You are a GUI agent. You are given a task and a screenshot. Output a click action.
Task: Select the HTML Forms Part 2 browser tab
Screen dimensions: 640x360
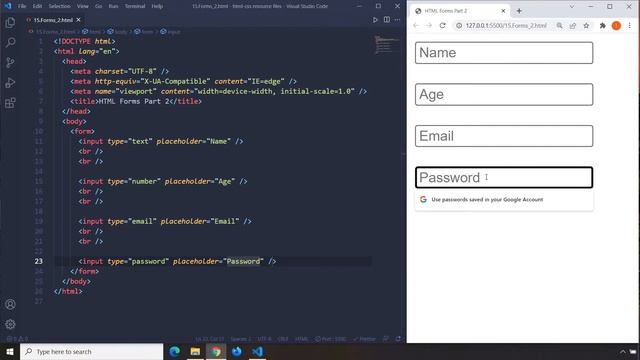coord(459,11)
